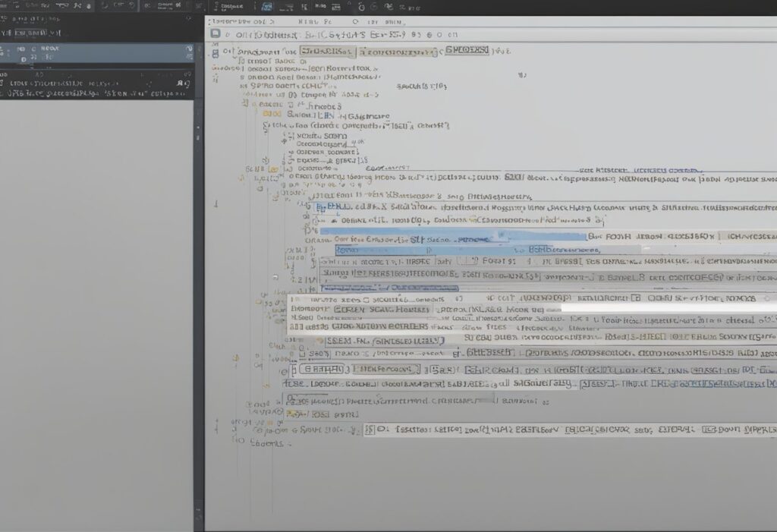Click the first icon in the dark top toolbar
The image size is (777, 532).
pyautogui.click(x=6, y=6)
